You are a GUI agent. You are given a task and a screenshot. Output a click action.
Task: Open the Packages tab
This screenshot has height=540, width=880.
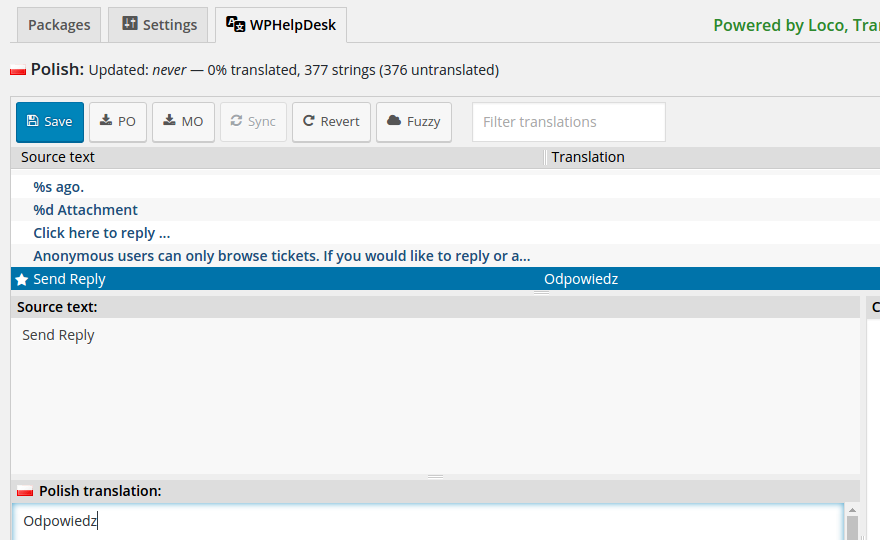pyautogui.click(x=59, y=25)
